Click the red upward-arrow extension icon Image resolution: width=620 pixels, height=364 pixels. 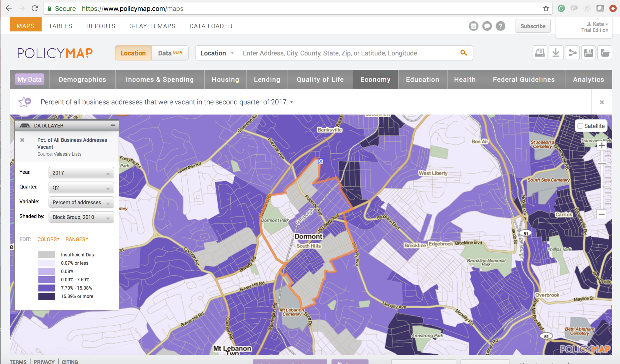pos(613,8)
